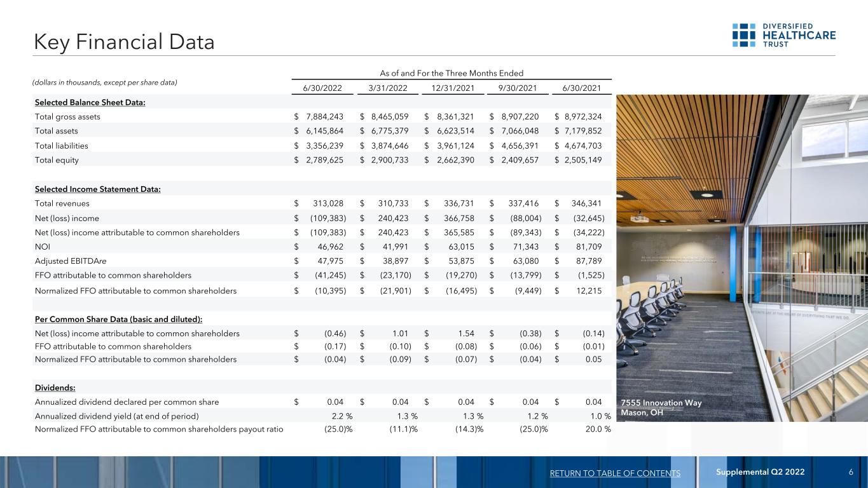Click the Selected Balance Sheet Data heading
868x488 pixels.
point(90,103)
